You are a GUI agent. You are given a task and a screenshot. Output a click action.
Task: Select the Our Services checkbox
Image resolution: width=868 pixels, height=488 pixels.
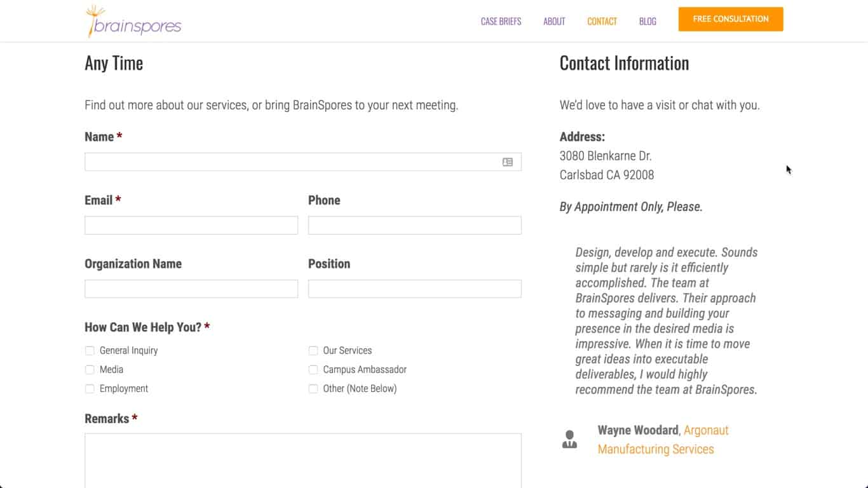[x=313, y=351]
